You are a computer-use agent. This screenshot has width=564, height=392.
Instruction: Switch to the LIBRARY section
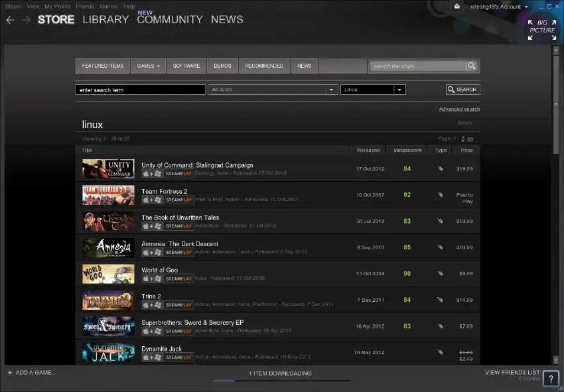106,19
